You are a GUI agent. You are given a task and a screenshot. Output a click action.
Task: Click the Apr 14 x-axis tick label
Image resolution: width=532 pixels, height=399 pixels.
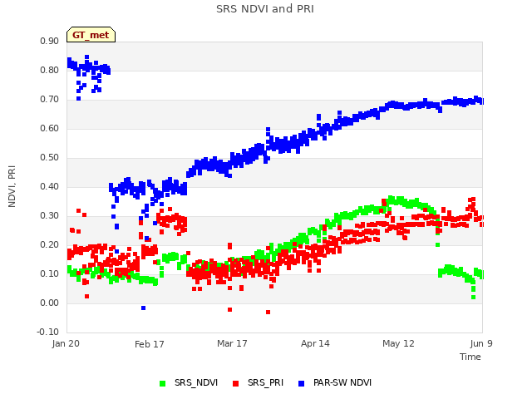pyautogui.click(x=315, y=343)
